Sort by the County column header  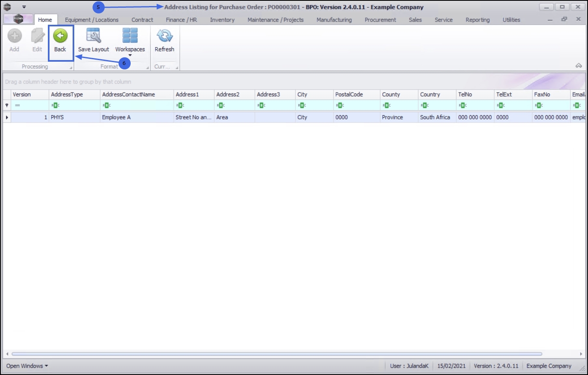click(x=399, y=95)
